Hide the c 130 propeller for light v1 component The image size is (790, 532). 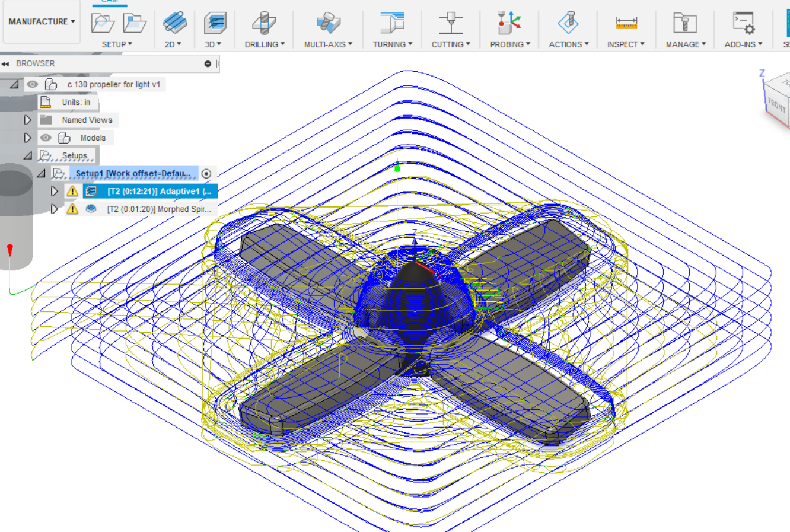pos(33,84)
